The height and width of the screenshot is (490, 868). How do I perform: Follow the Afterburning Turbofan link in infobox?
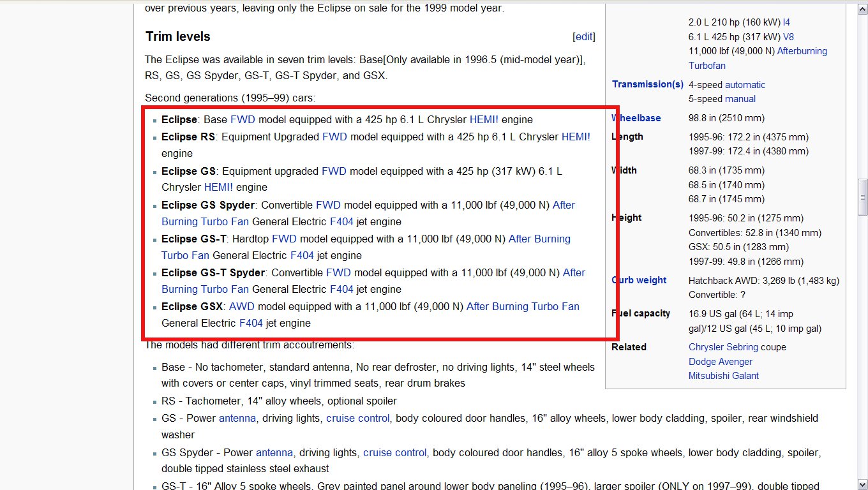[758, 58]
